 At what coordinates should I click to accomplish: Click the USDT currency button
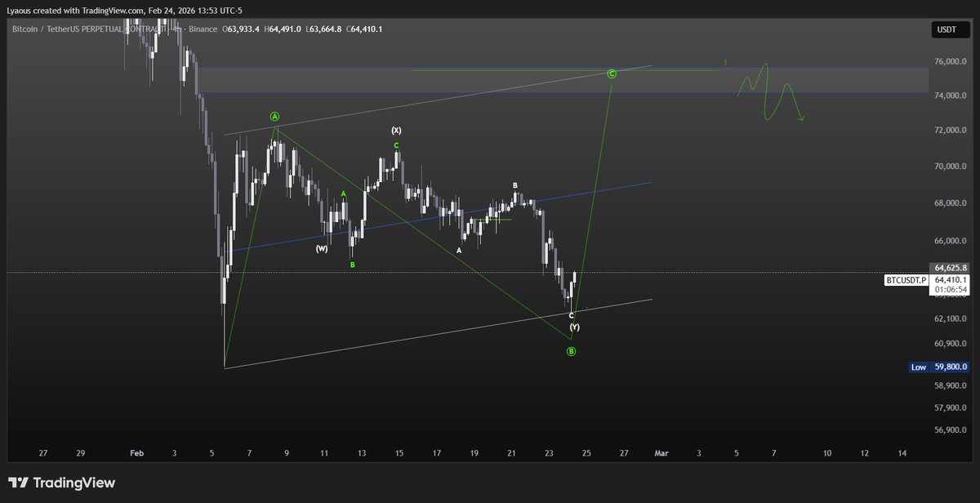[x=949, y=30]
